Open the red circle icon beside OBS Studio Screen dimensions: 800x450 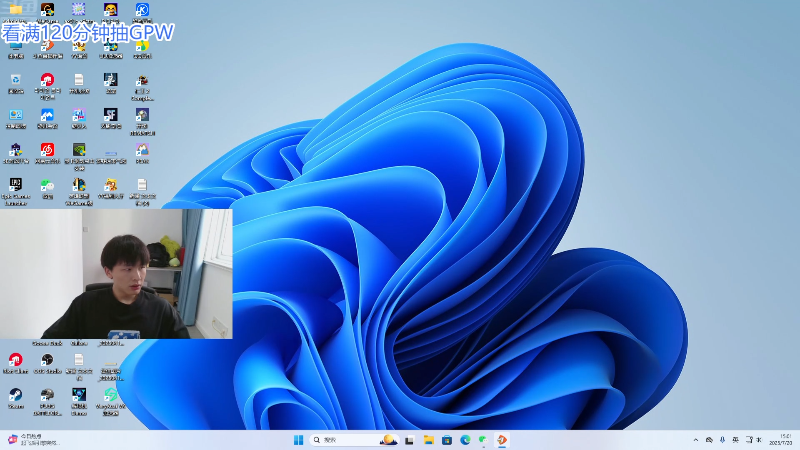(x=16, y=360)
